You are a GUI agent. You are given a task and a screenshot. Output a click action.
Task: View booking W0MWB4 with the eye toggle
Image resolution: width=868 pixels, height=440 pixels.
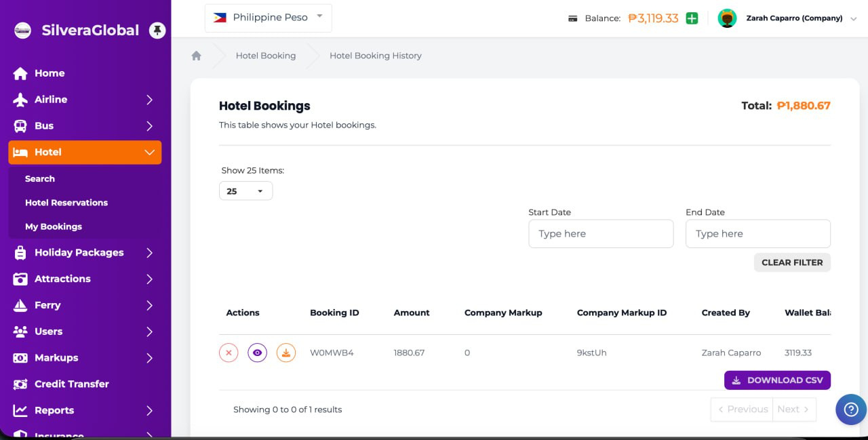(x=257, y=353)
